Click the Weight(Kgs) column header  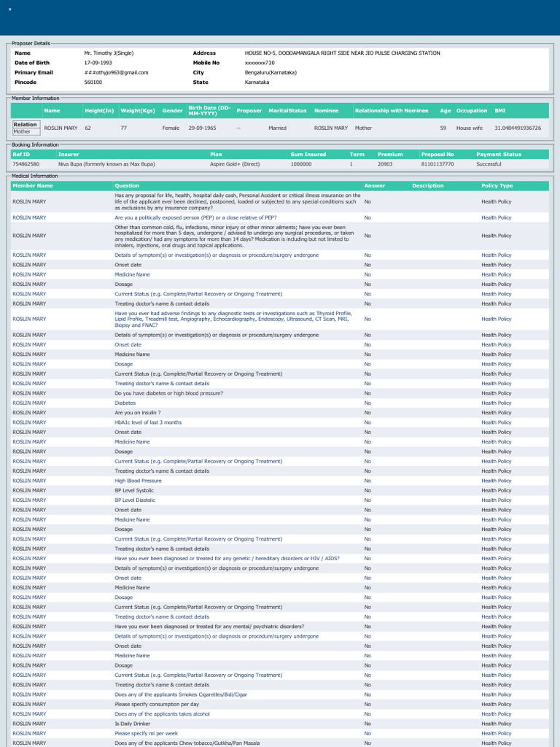138,111
